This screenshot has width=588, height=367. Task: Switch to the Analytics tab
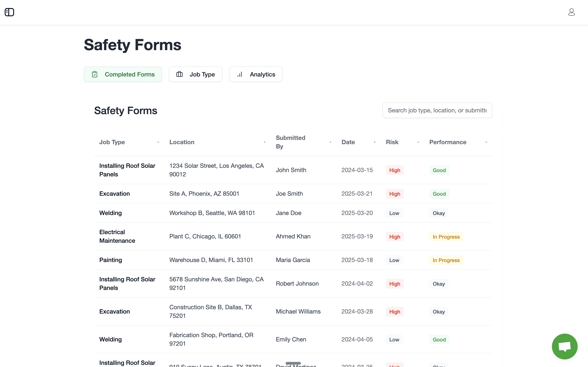pyautogui.click(x=256, y=74)
